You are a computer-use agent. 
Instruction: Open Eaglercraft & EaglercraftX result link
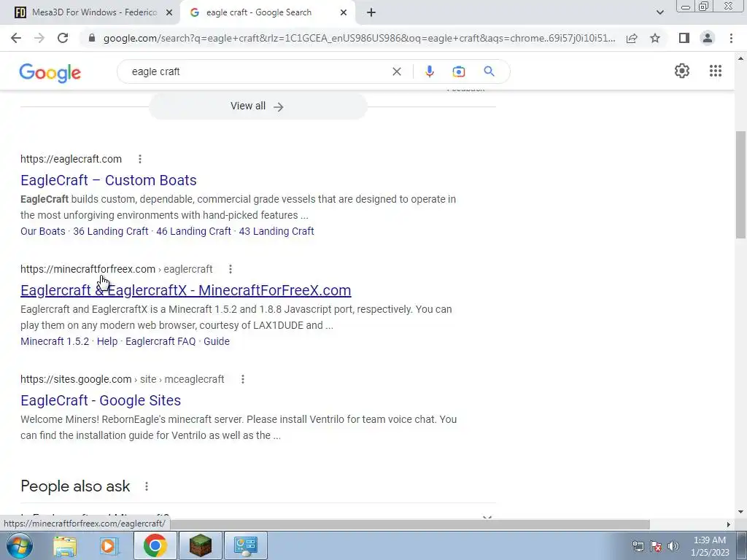pos(186,290)
